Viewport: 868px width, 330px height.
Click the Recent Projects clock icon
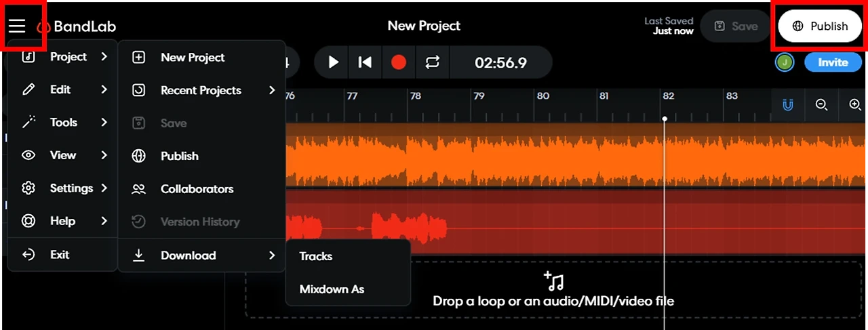click(x=138, y=90)
